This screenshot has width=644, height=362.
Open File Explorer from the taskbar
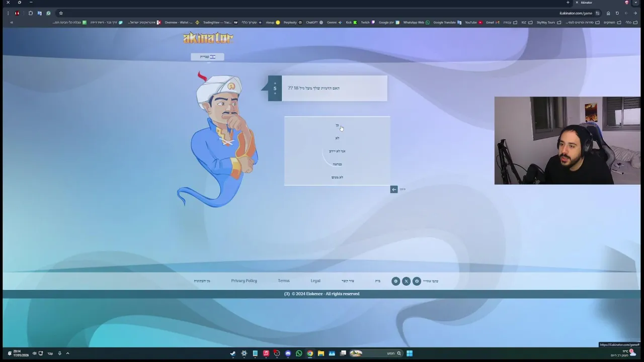tap(321, 353)
